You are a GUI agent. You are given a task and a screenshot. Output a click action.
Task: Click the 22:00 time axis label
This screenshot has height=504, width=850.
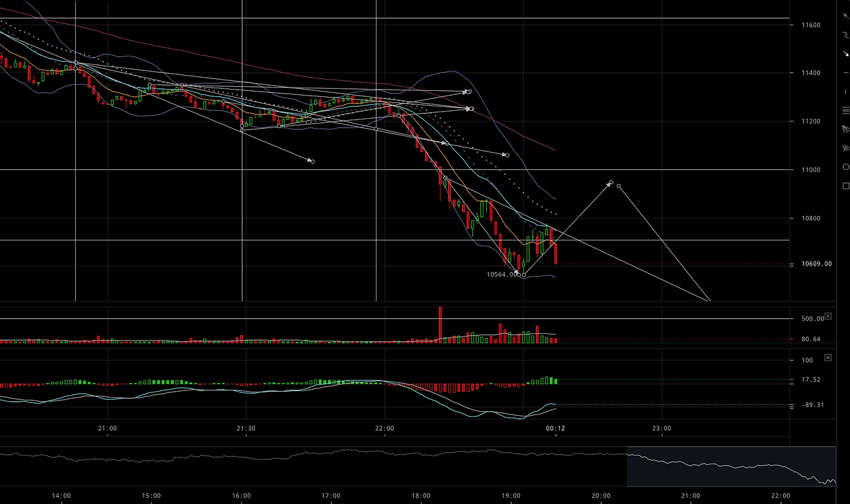[x=384, y=428]
